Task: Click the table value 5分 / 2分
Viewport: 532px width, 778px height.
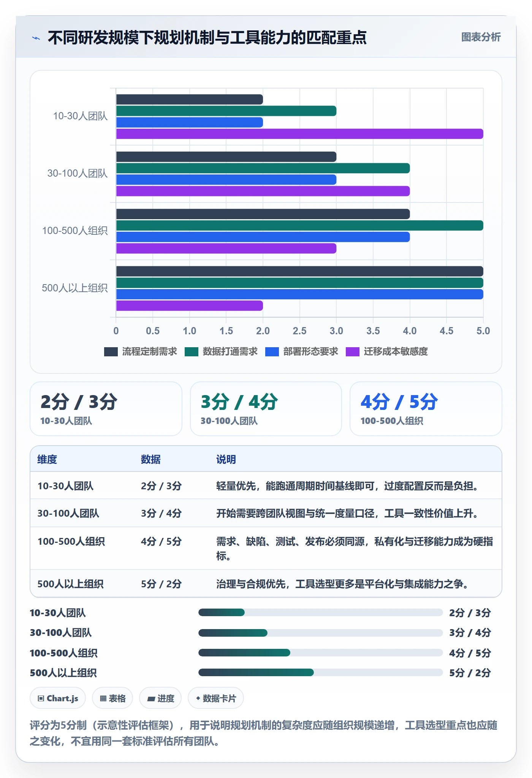Action: [161, 584]
